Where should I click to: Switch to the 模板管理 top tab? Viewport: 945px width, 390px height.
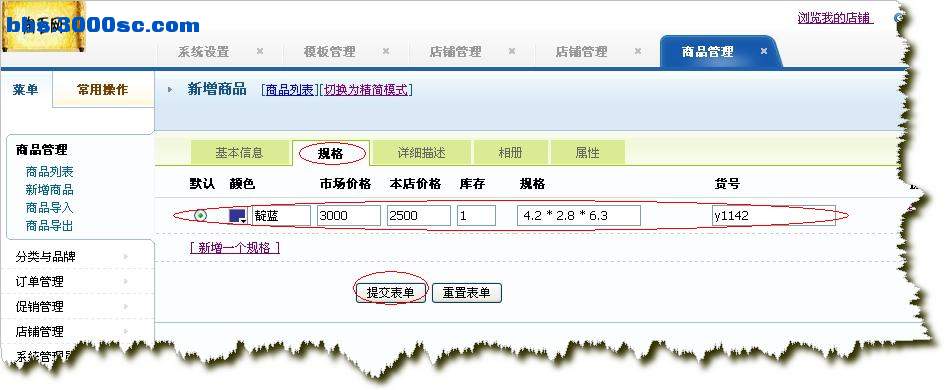pos(329,52)
